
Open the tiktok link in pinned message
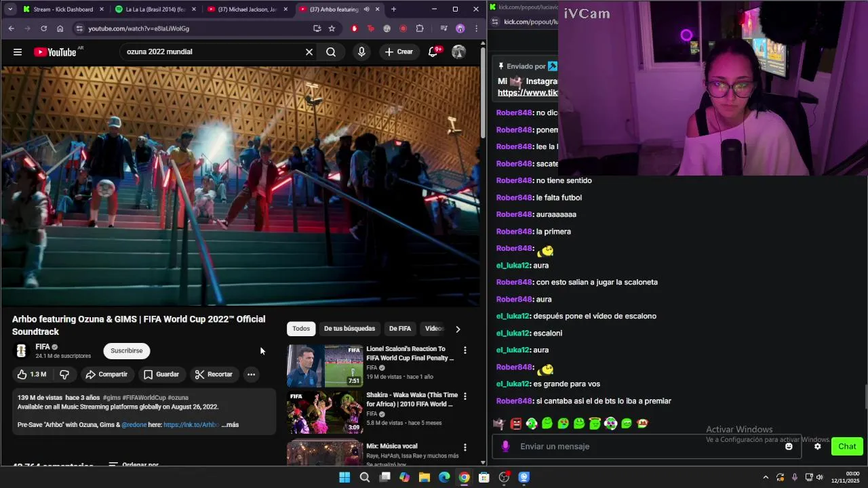pyautogui.click(x=528, y=93)
